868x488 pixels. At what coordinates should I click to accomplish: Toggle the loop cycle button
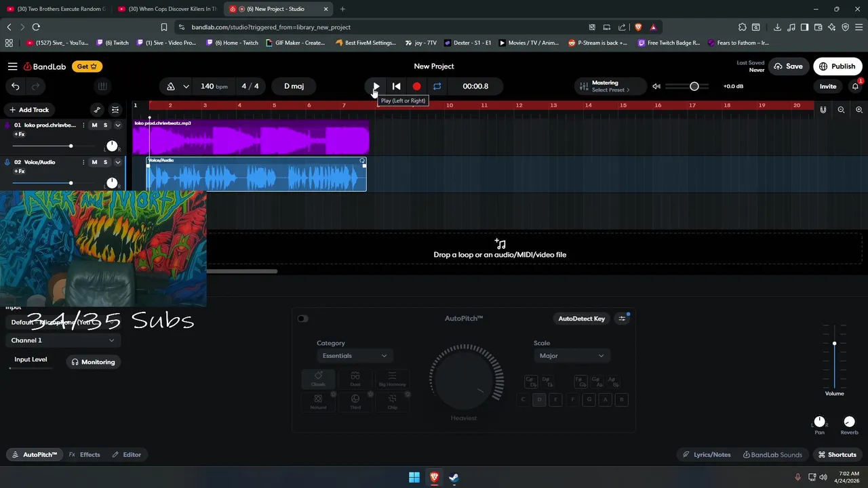pyautogui.click(x=437, y=86)
